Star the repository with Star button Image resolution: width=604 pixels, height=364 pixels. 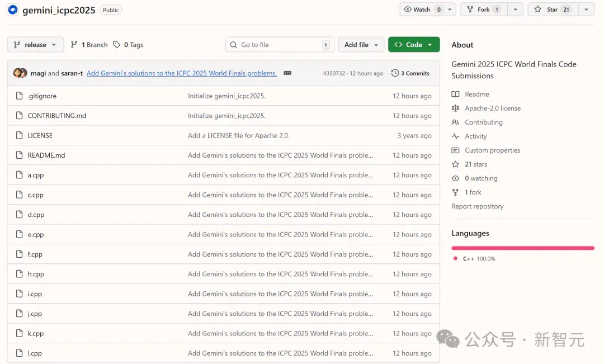click(x=553, y=10)
